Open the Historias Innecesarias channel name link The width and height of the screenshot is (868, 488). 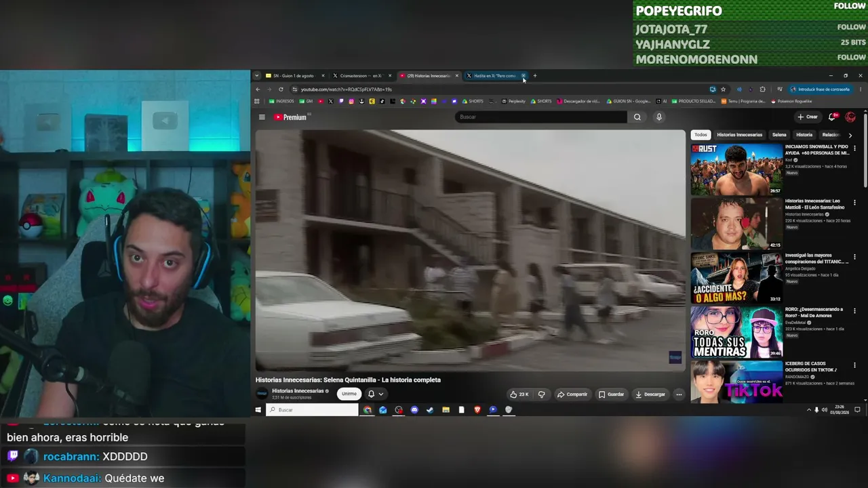[x=298, y=391]
